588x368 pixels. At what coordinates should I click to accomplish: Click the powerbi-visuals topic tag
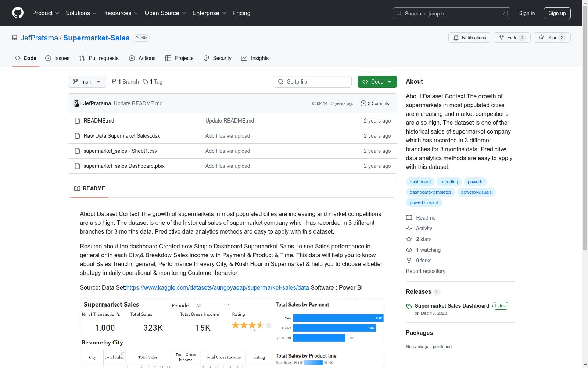[476, 192]
